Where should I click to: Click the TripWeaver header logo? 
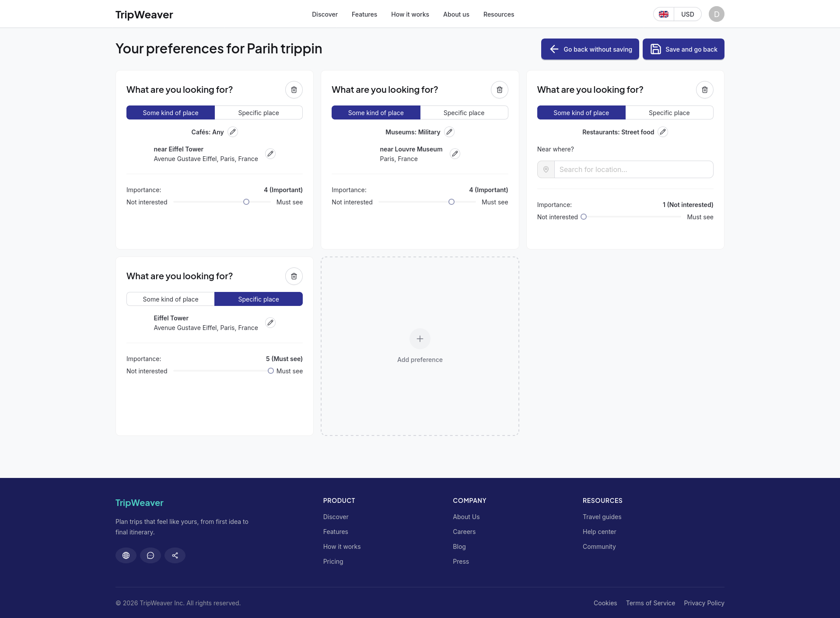(x=144, y=14)
